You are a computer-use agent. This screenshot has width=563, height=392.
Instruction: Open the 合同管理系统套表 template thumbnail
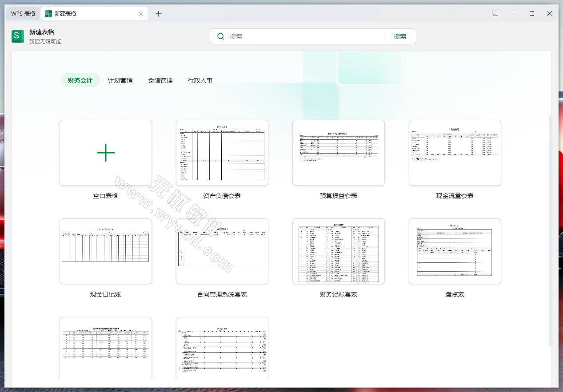coord(222,251)
